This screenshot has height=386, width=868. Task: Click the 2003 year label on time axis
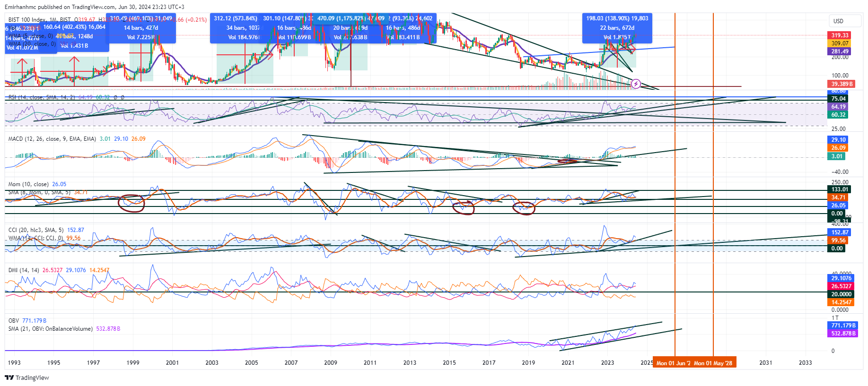tap(212, 363)
